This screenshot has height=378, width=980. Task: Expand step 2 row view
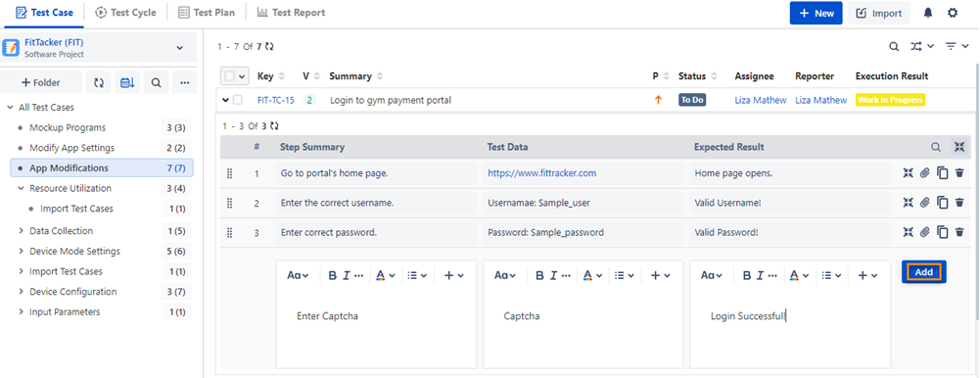click(909, 203)
